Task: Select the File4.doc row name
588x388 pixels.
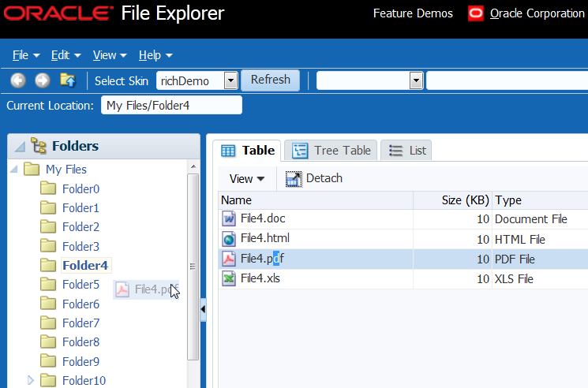Action: 263,218
